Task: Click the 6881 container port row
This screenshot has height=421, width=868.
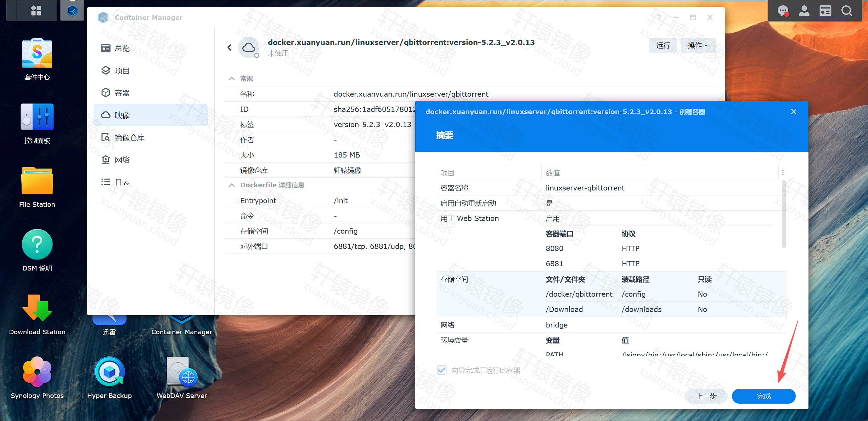Action: click(622, 264)
